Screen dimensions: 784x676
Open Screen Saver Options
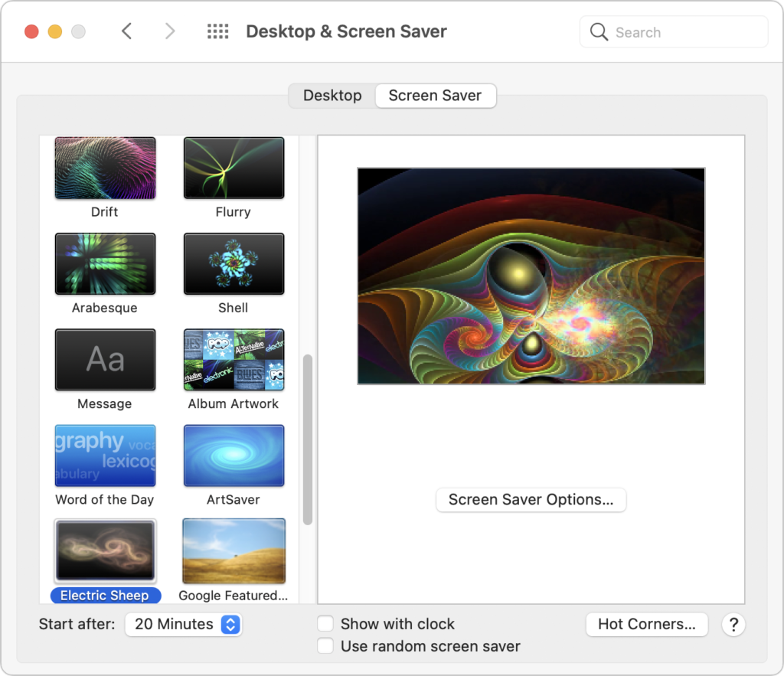click(x=531, y=500)
